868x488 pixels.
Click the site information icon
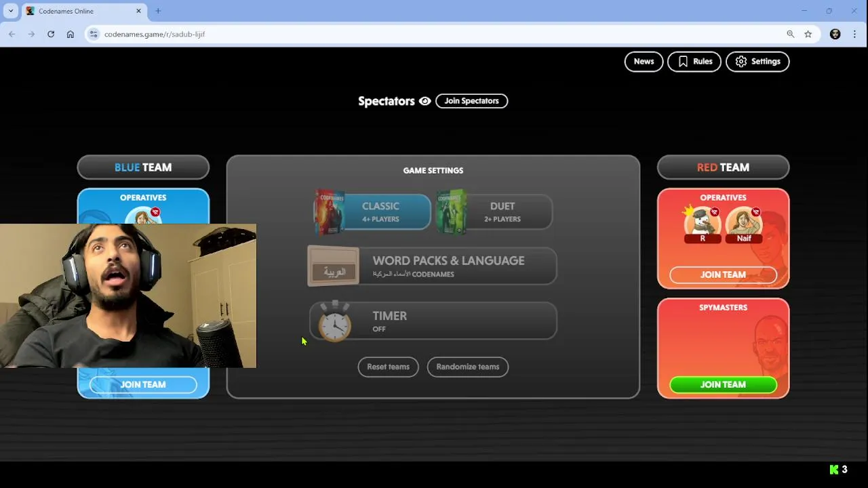point(94,34)
